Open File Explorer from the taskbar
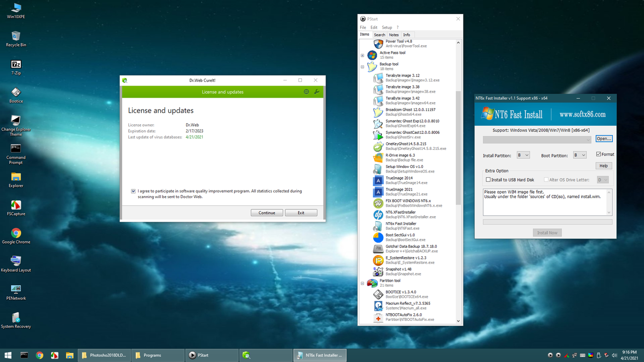Viewport: 644px width, 362px height. [x=69, y=355]
